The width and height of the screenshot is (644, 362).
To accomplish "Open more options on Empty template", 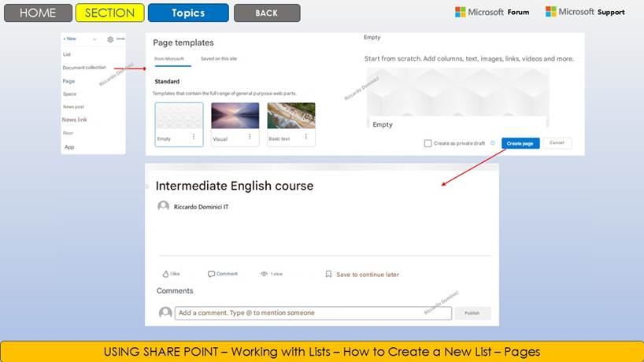I will pos(194,137).
